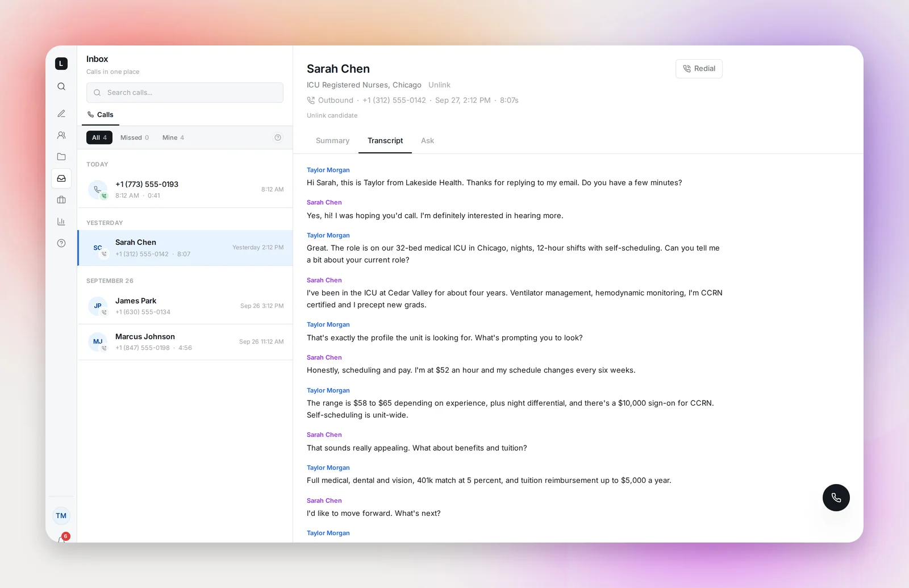Screen dimensions: 909x588
Task: Click transcript line about Cedar Valley ICU
Action: (x=515, y=299)
